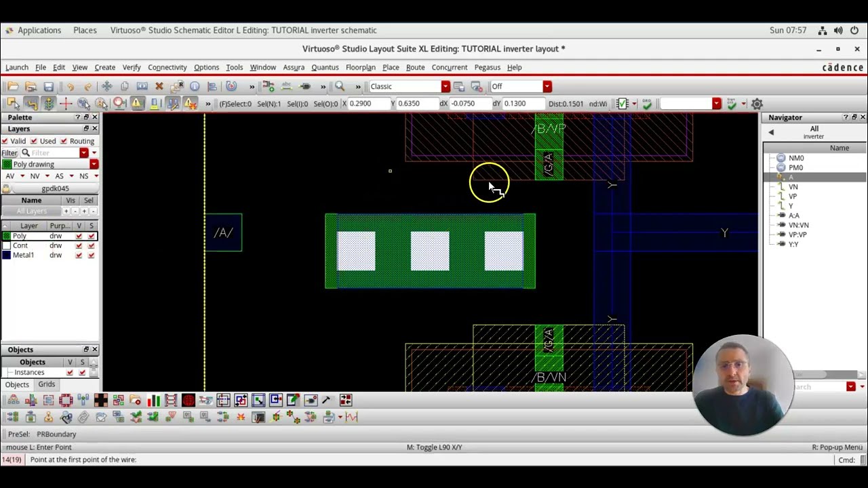This screenshot has height=488, width=868.
Task: Open the Launch menu
Action: click(17, 67)
